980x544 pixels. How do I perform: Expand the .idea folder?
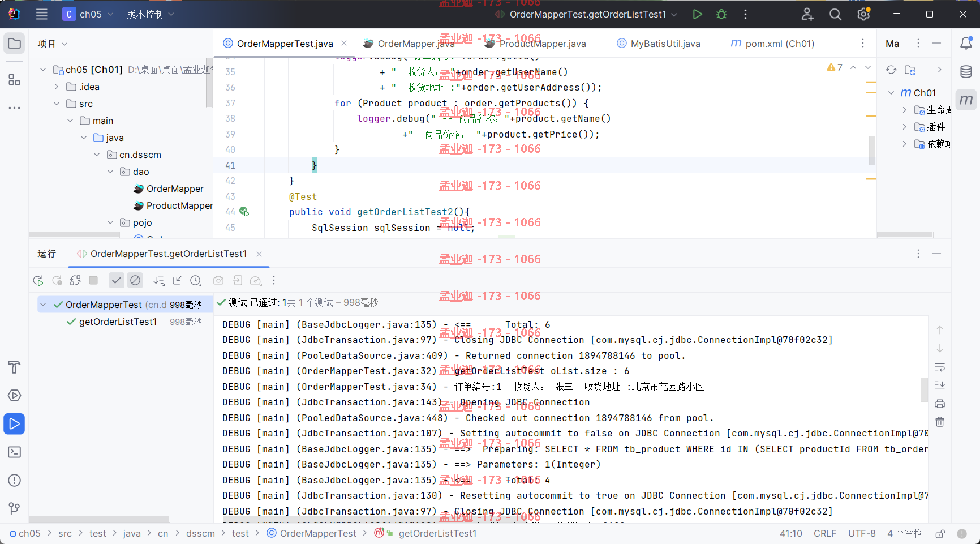57,87
